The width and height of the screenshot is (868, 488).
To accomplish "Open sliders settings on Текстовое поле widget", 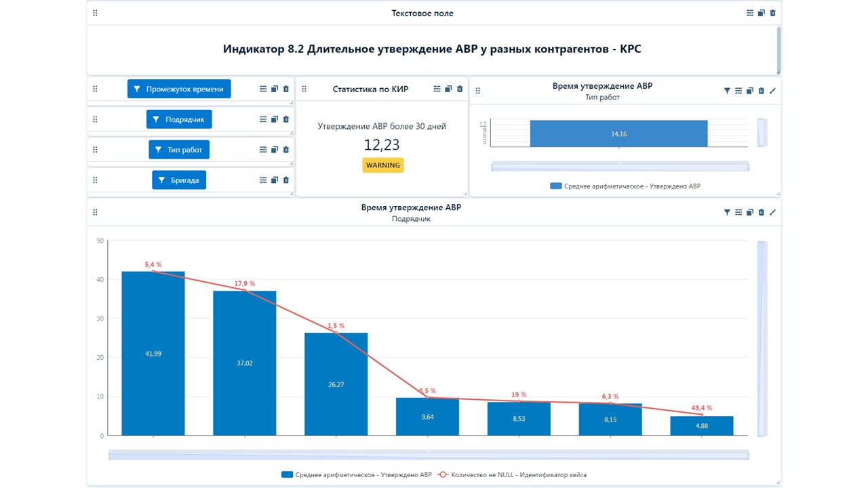I will click(749, 12).
